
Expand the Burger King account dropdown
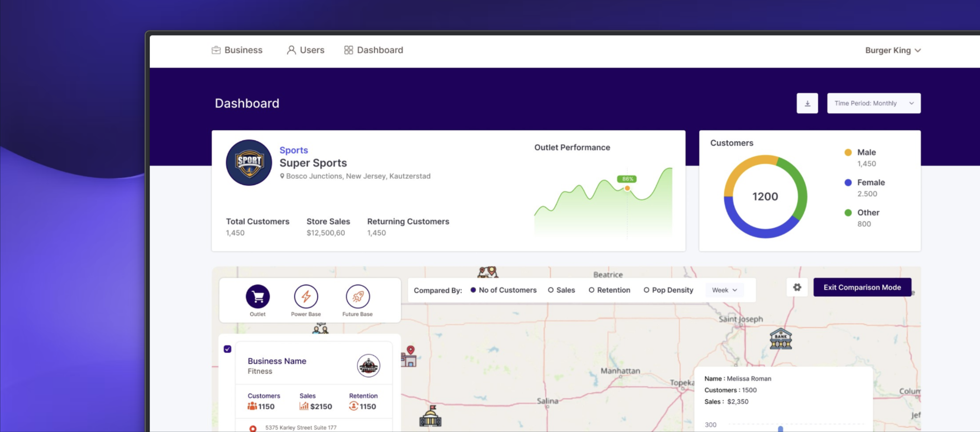(x=893, y=50)
